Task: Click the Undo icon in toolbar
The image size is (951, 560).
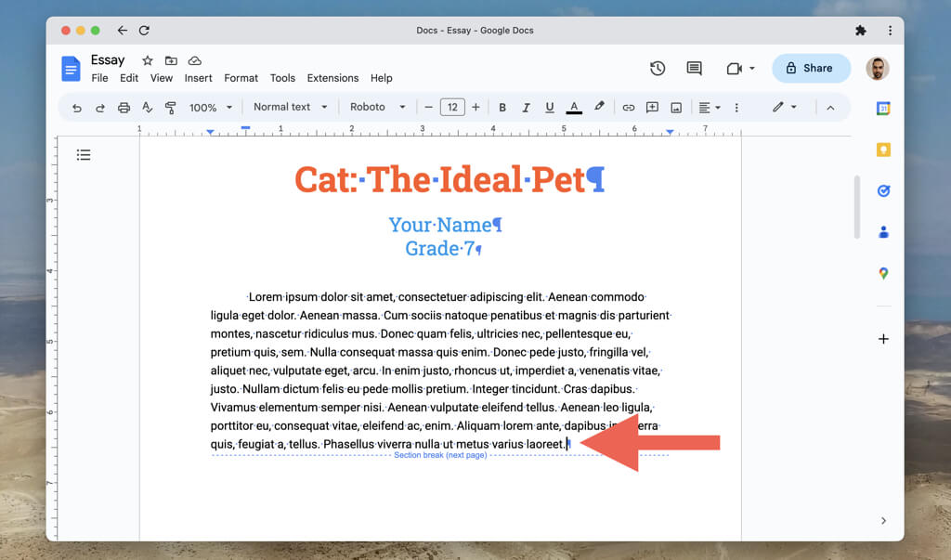Action: point(76,108)
